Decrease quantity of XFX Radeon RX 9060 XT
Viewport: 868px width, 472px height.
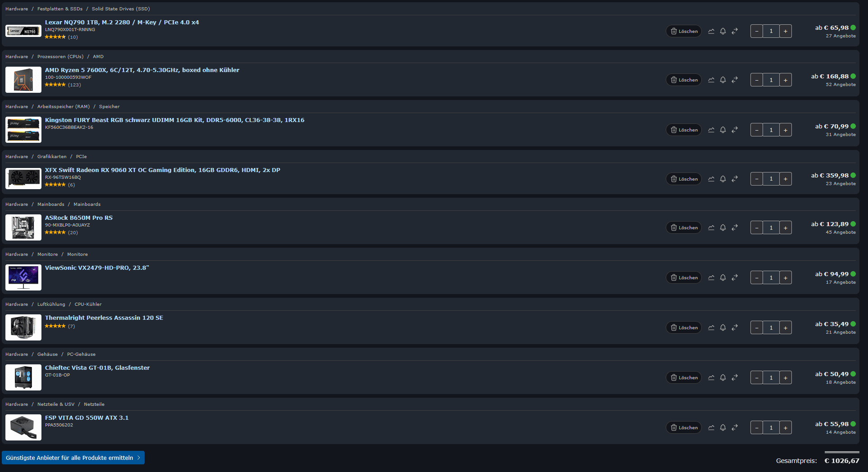tap(757, 179)
